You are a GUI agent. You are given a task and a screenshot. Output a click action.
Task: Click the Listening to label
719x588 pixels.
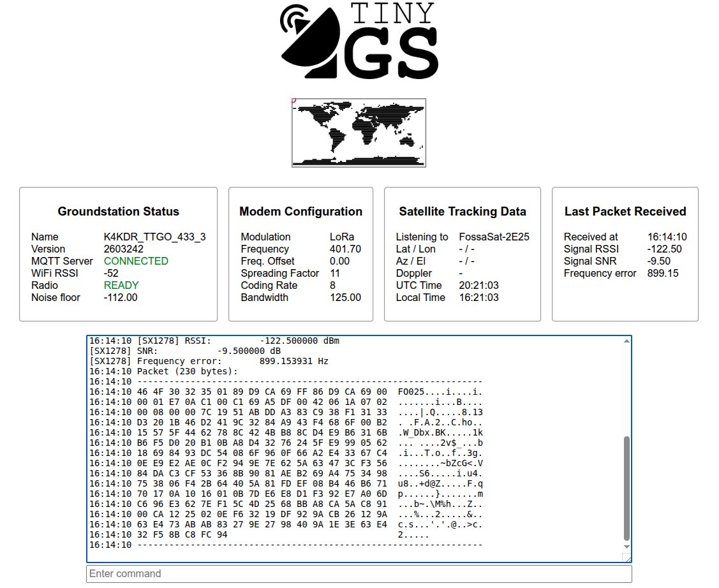click(422, 237)
